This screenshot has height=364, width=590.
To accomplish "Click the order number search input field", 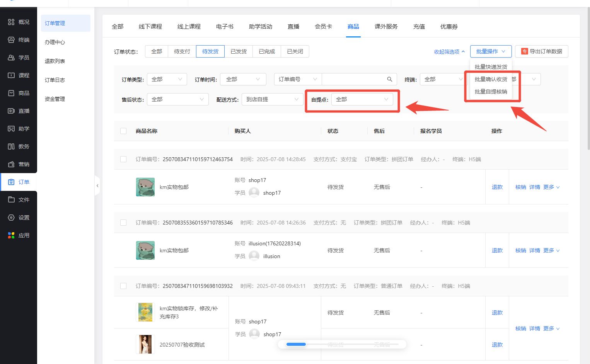I will [353, 79].
